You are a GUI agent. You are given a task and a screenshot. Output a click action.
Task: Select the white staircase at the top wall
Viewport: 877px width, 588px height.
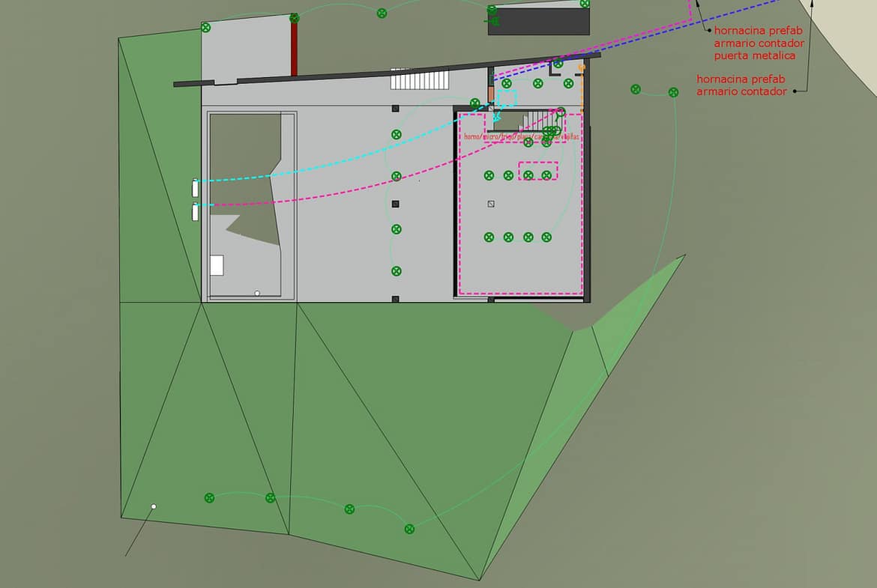419,79
